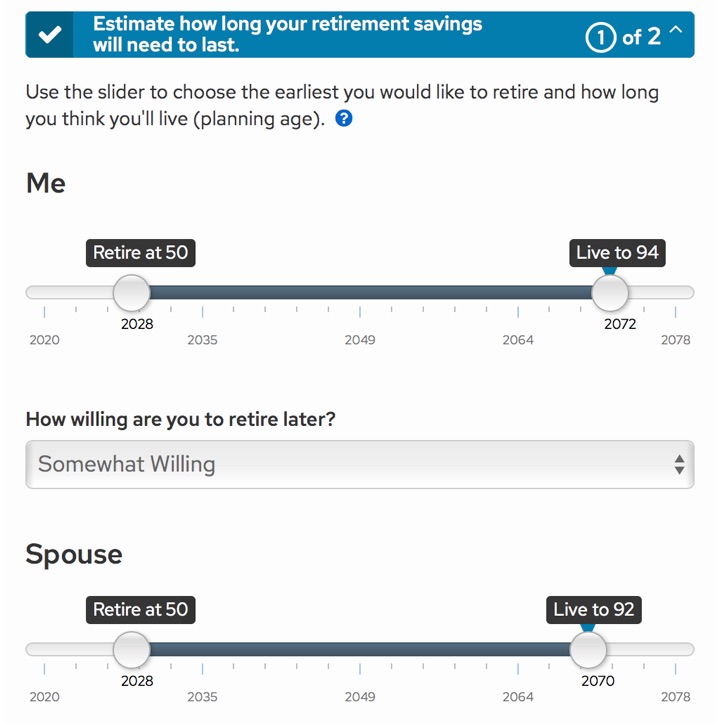Click the circled step 1 indicator
Screen dimensions: 720x724
601,36
